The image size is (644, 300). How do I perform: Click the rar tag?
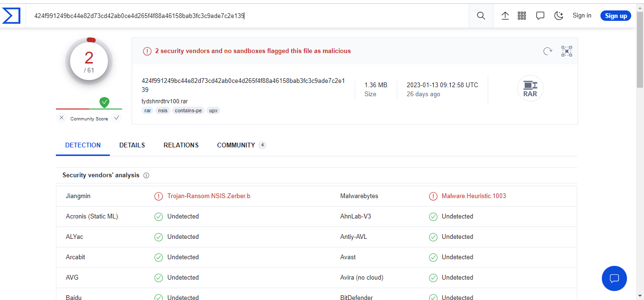[148, 110]
